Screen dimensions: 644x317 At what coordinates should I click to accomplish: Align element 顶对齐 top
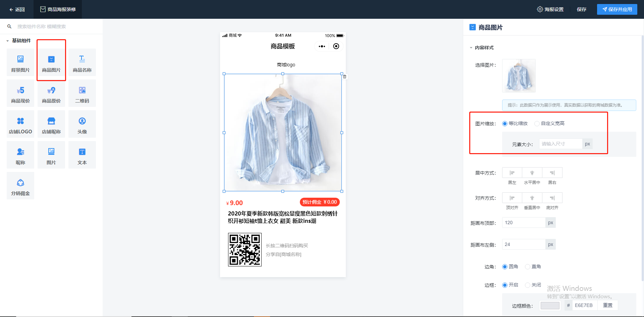pyautogui.click(x=512, y=198)
